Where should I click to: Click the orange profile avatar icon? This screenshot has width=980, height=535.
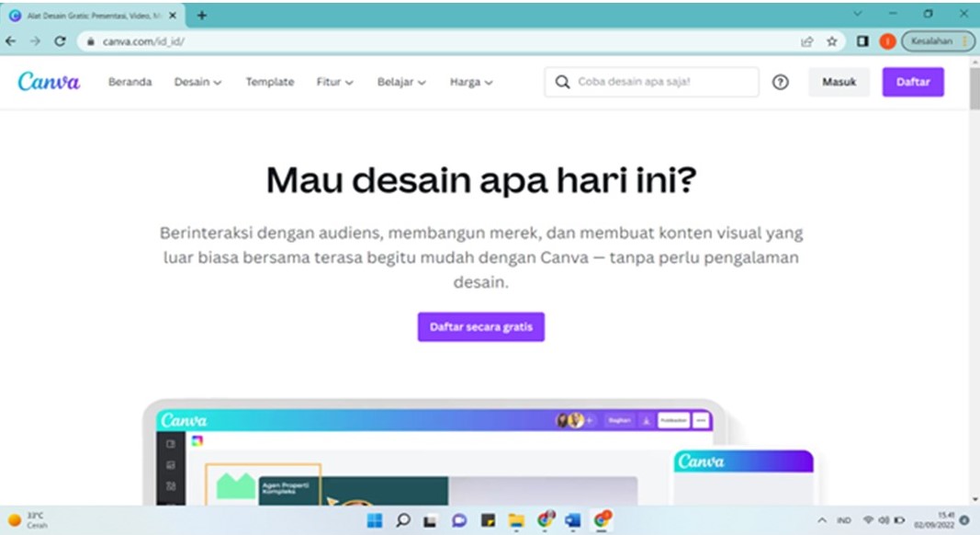(887, 41)
